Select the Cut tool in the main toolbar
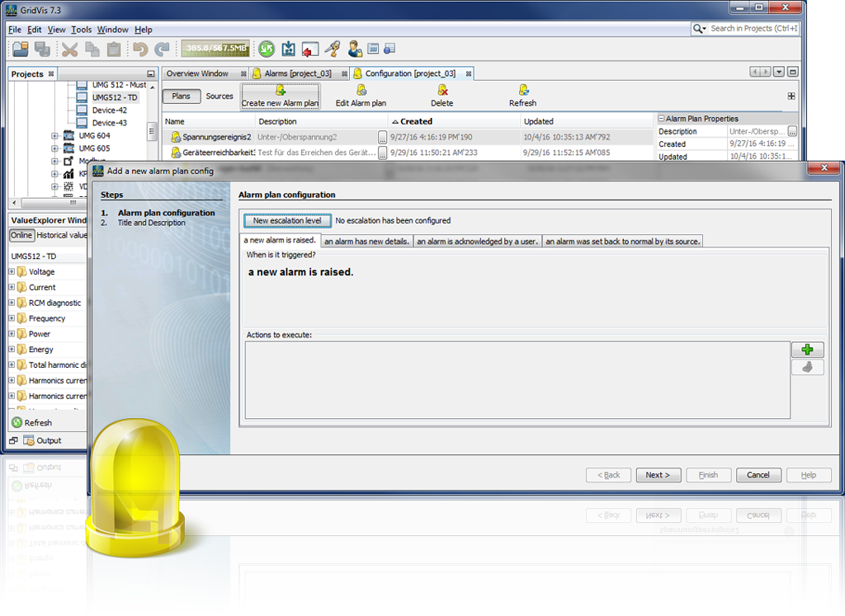This screenshot has width=845, height=616. click(x=69, y=49)
